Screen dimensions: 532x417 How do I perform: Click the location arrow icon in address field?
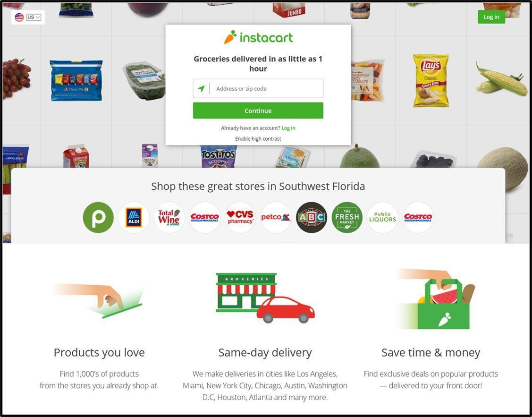pos(201,89)
